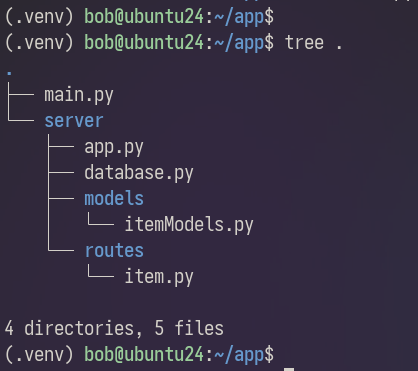The width and height of the screenshot is (418, 371).
Task: Click app.py in the server folder
Action: pyautogui.click(x=114, y=148)
